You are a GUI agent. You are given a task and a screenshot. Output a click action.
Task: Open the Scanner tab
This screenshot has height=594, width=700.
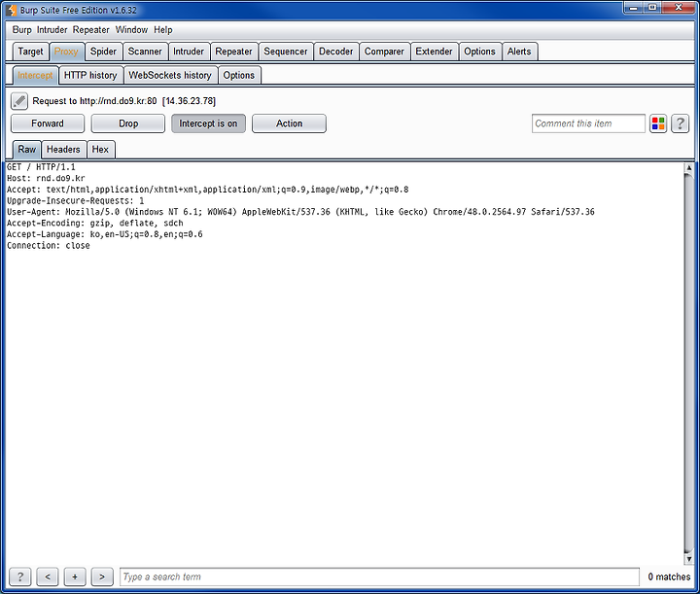pyautogui.click(x=145, y=52)
